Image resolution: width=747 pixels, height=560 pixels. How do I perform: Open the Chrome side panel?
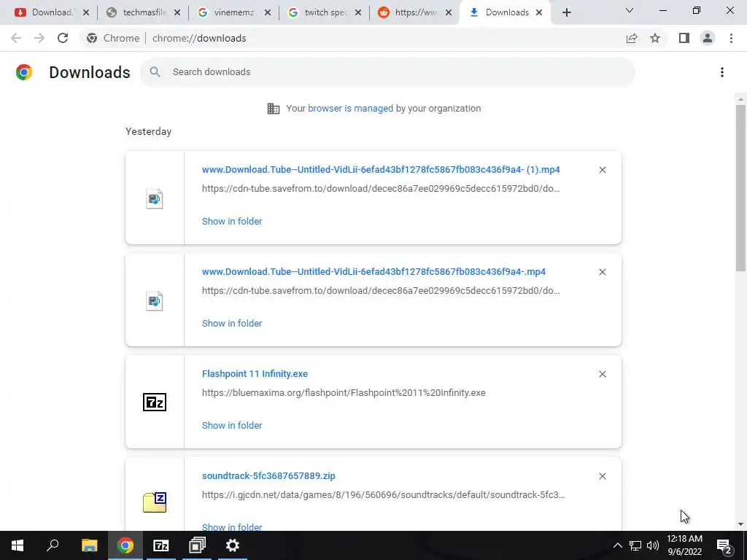(684, 38)
